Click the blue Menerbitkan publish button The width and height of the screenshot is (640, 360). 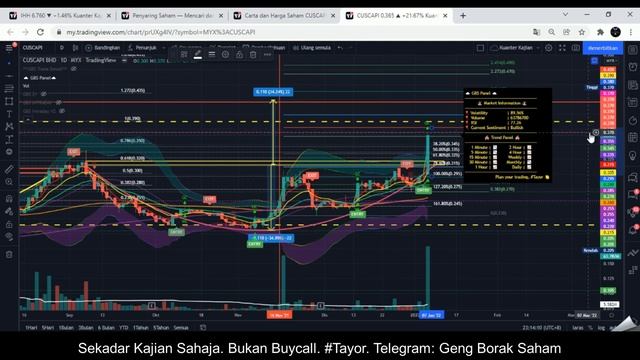pyautogui.click(x=603, y=48)
